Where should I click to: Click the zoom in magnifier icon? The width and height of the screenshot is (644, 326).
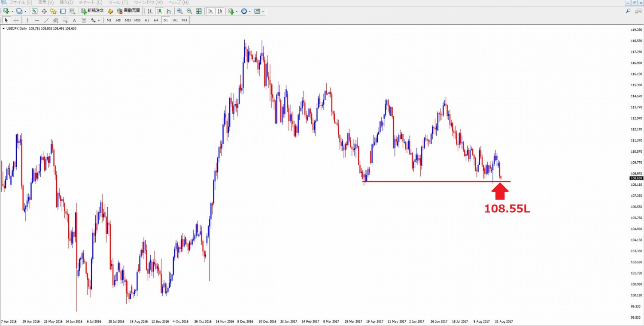180,11
